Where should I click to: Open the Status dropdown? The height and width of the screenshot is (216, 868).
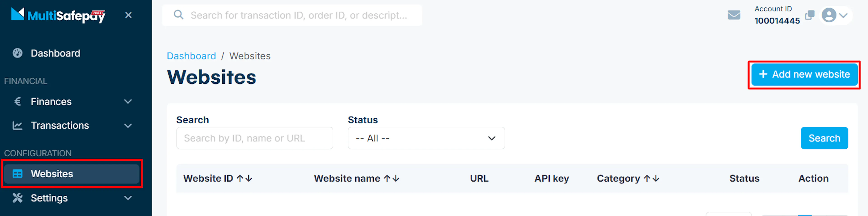tap(426, 138)
